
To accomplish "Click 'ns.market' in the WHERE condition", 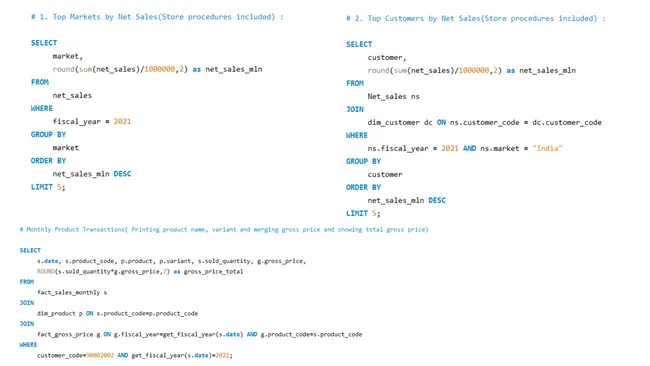I will [x=500, y=148].
